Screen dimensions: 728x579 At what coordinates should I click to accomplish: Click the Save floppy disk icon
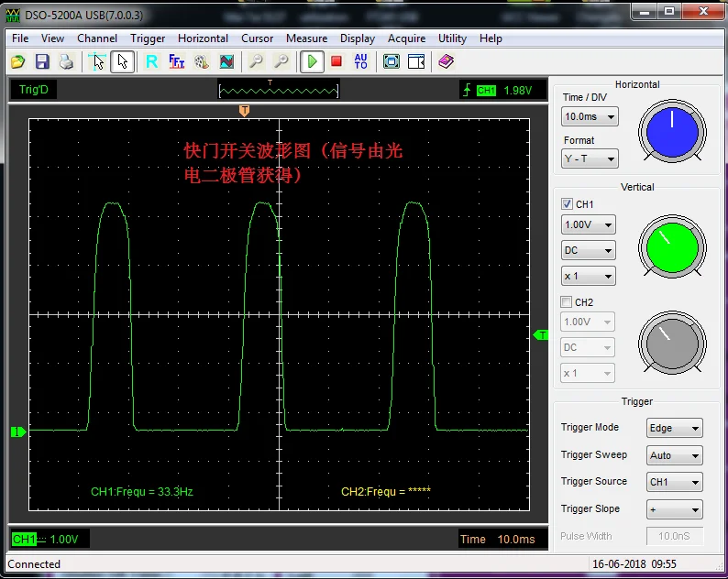(42, 61)
